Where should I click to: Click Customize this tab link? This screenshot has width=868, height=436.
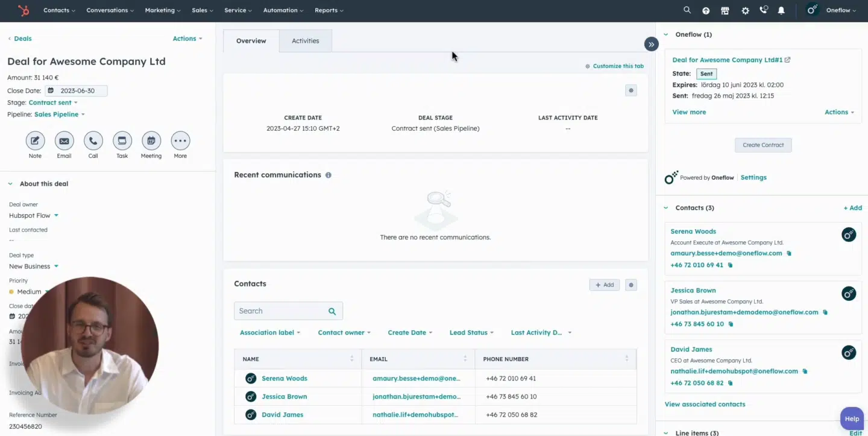tap(618, 66)
